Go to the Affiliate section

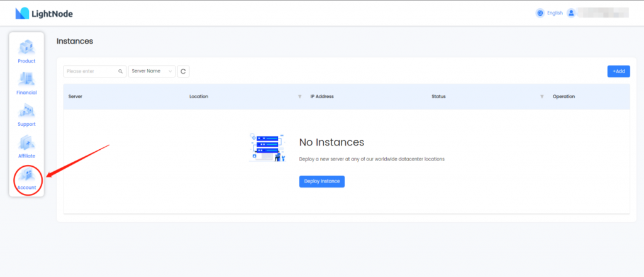point(26,146)
